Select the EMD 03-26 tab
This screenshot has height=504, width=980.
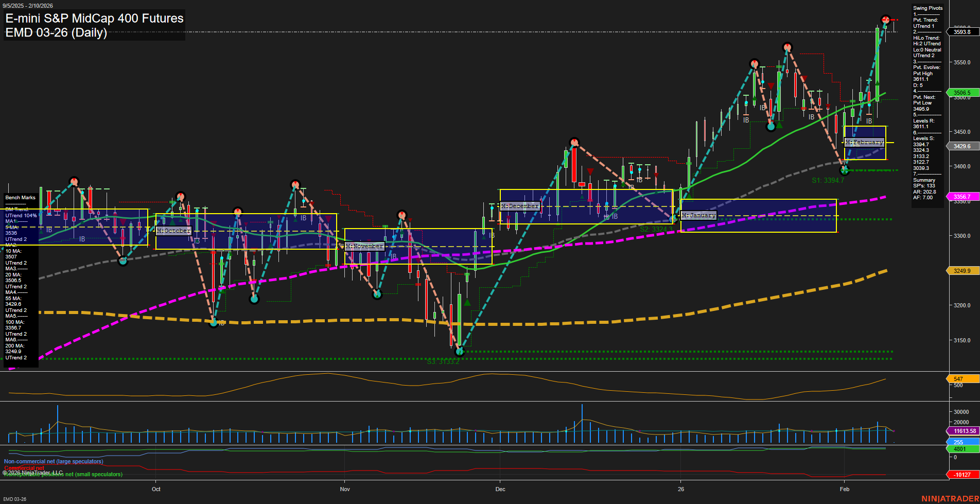[14, 499]
